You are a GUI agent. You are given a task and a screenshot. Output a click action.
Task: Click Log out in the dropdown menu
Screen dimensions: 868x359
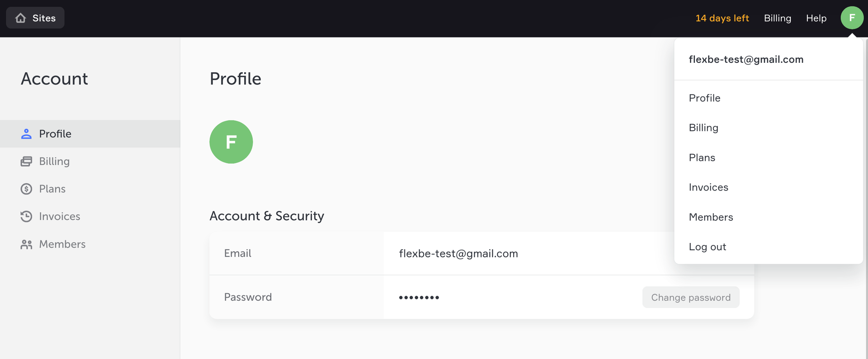(x=707, y=247)
